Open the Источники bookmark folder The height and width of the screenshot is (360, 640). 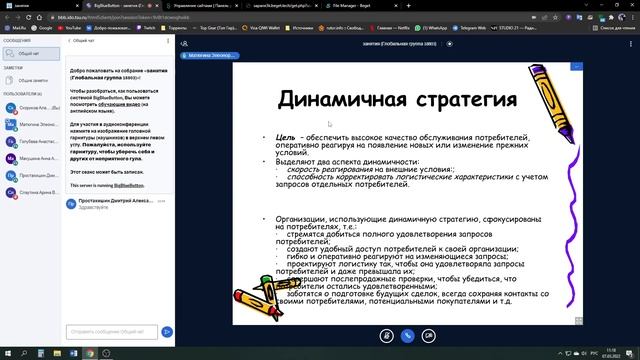(x=299, y=28)
